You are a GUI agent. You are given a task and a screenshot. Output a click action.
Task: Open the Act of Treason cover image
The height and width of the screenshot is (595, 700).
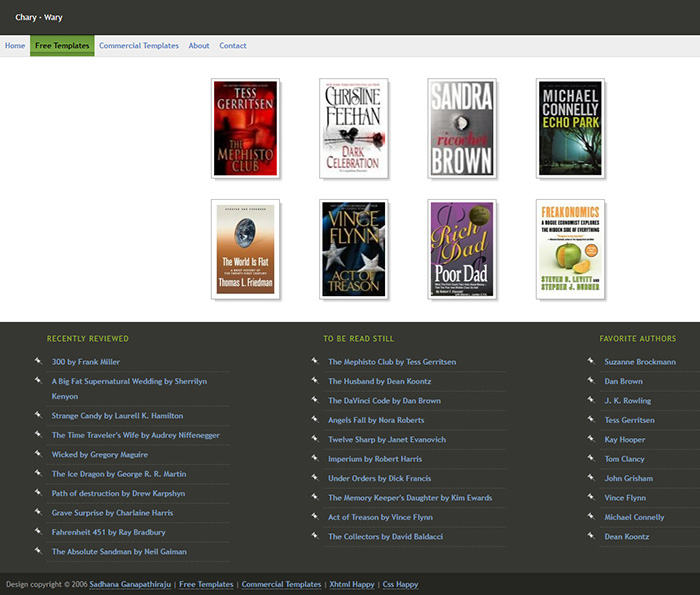[353, 249]
